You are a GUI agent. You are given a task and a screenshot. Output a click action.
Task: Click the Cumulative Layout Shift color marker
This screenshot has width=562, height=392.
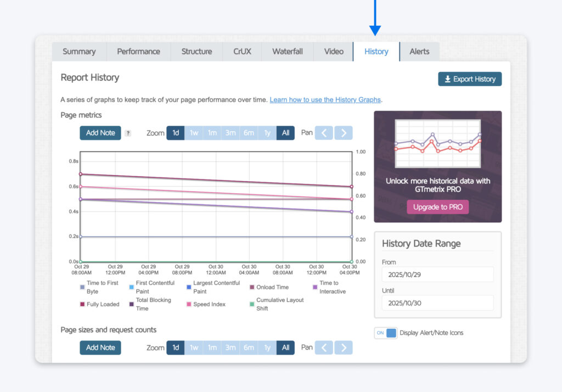[252, 302]
